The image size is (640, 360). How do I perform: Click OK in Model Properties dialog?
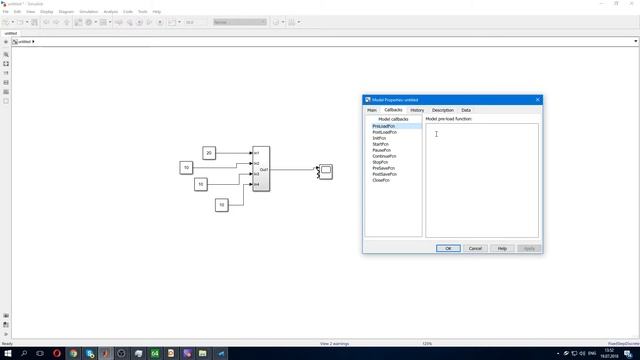(448, 249)
